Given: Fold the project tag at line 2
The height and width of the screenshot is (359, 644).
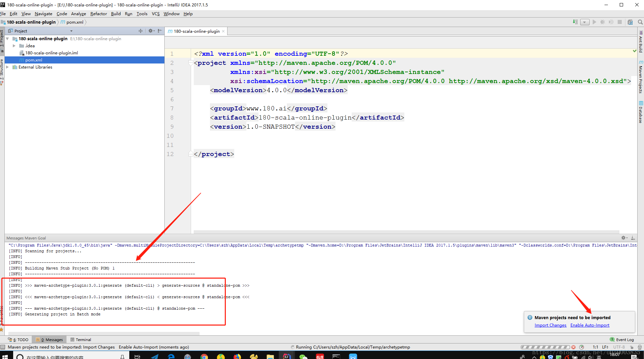Looking at the screenshot, I should pyautogui.click(x=191, y=63).
